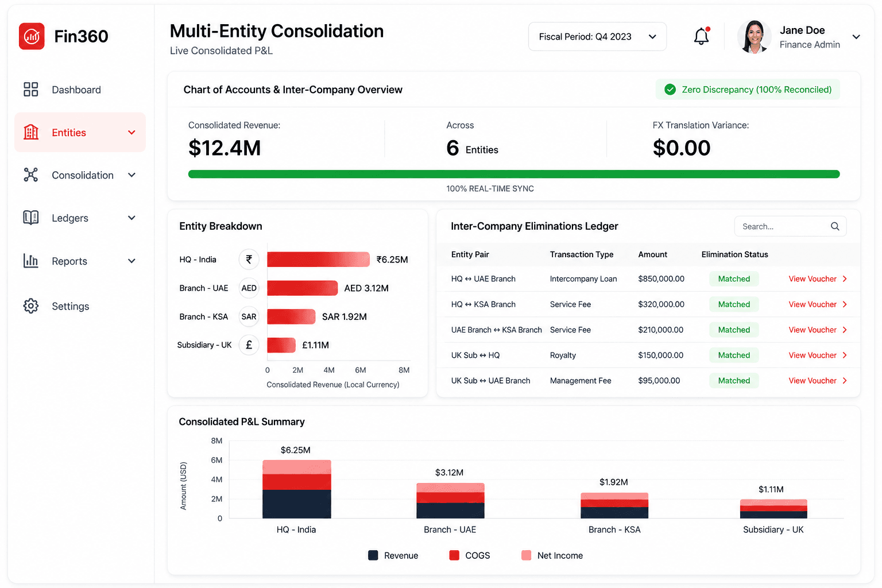Open the Settings gear icon
882x588 pixels.
tap(31, 306)
